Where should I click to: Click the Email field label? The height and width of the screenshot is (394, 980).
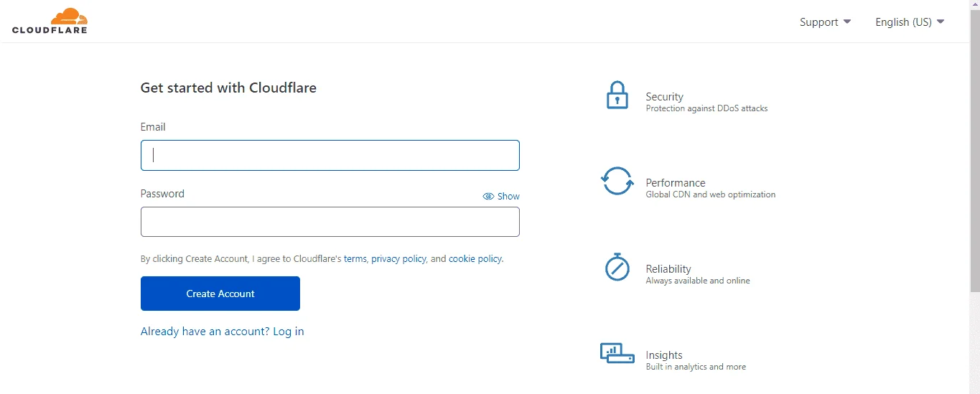point(153,127)
